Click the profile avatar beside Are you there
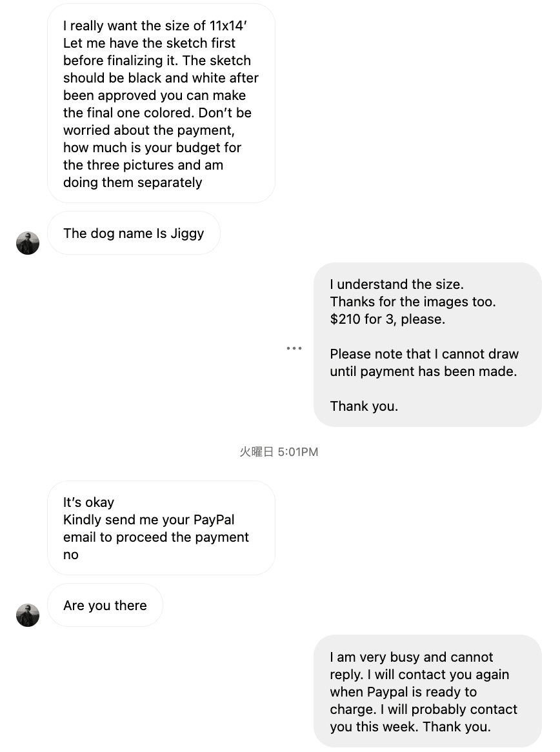This screenshot has height=752, width=560. (x=27, y=615)
